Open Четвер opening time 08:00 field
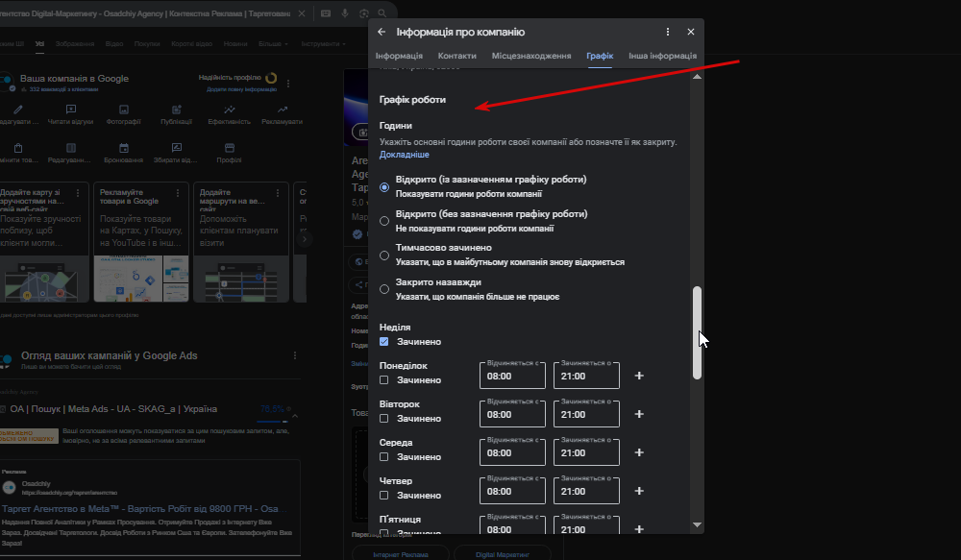The width and height of the screenshot is (961, 560). tap(512, 491)
